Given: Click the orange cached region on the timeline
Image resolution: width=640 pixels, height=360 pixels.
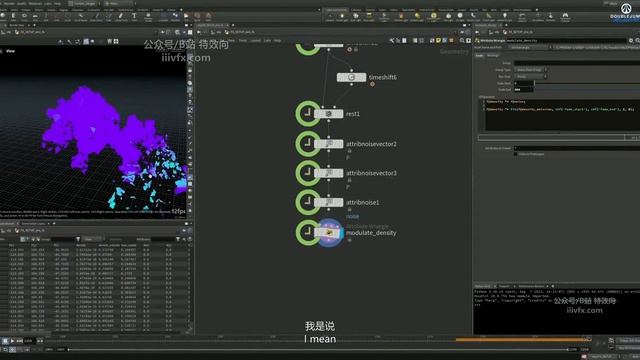Looking at the screenshot, I should pos(523,339).
